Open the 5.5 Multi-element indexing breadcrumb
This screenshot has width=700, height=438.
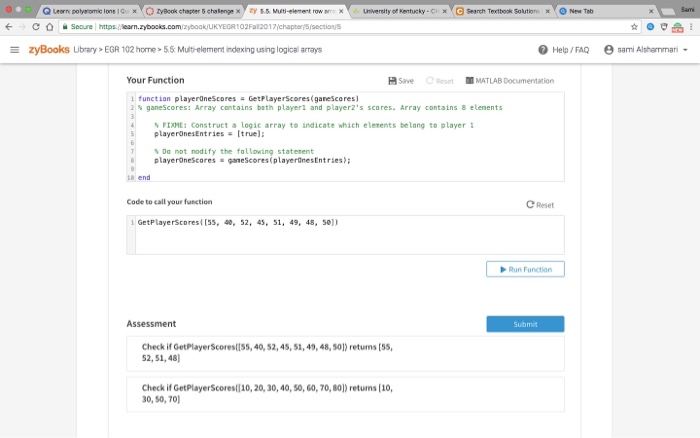pos(242,50)
